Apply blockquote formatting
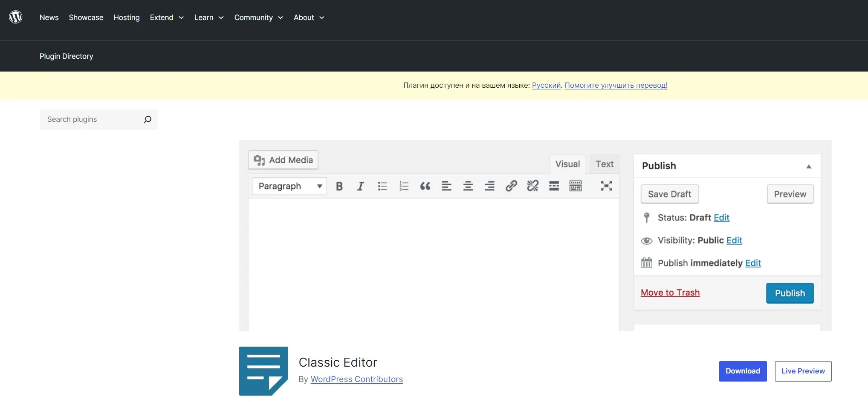The width and height of the screenshot is (868, 402). [x=425, y=186]
